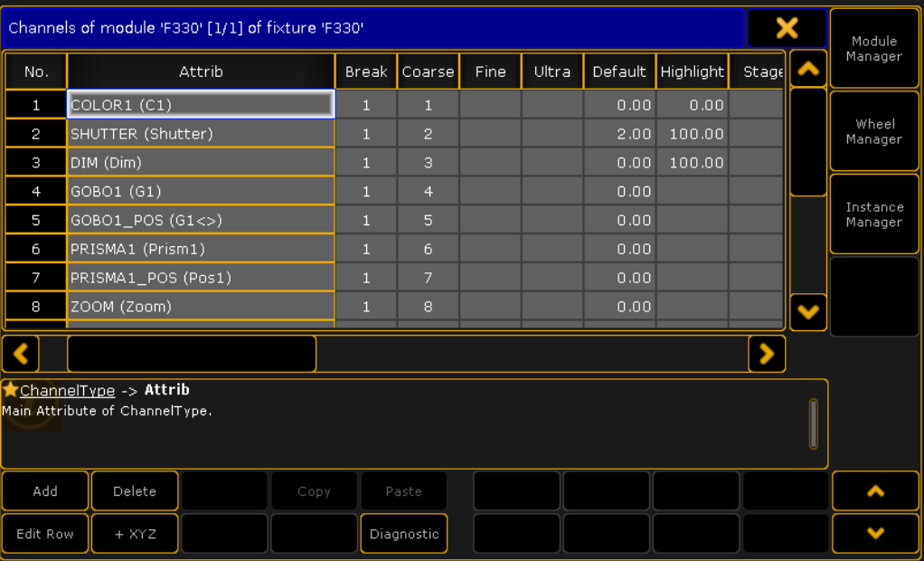The image size is (924, 561).
Task: Click the Default column header
Action: (619, 71)
